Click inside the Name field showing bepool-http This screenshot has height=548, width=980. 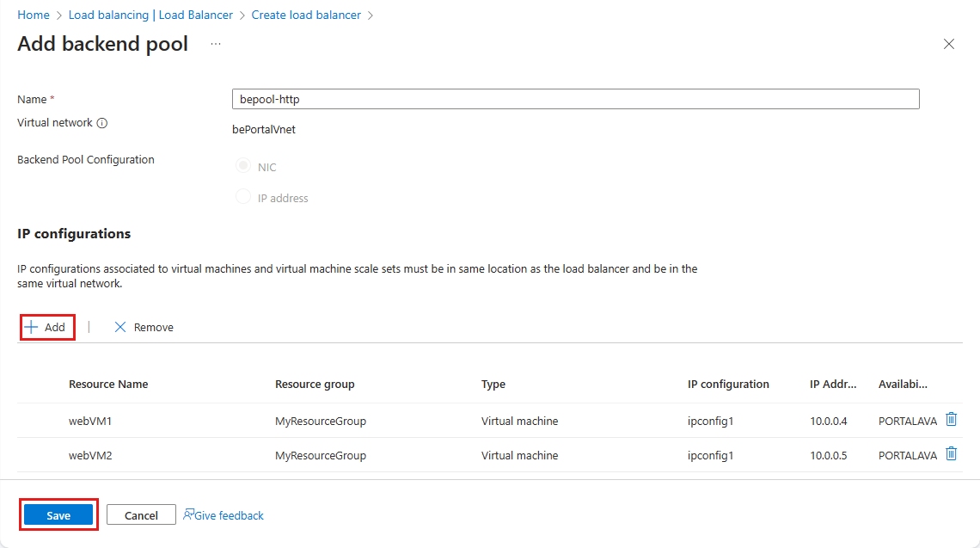[x=575, y=98]
